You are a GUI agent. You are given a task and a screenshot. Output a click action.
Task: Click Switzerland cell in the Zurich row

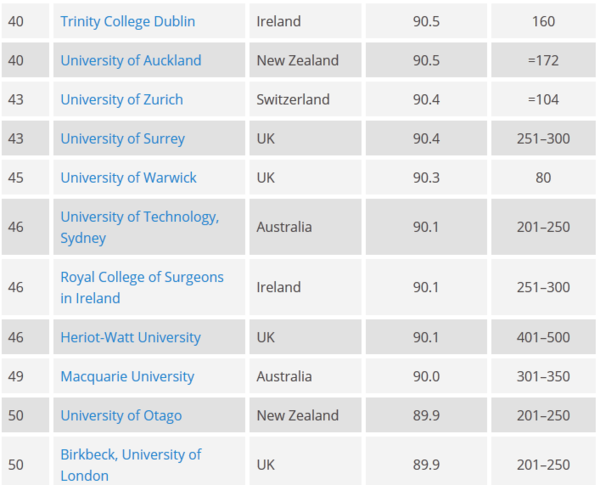(x=293, y=100)
